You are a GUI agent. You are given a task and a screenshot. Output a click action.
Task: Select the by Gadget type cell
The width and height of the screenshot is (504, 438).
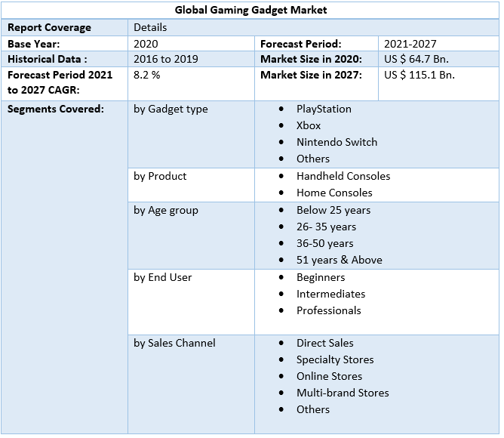pos(171,109)
